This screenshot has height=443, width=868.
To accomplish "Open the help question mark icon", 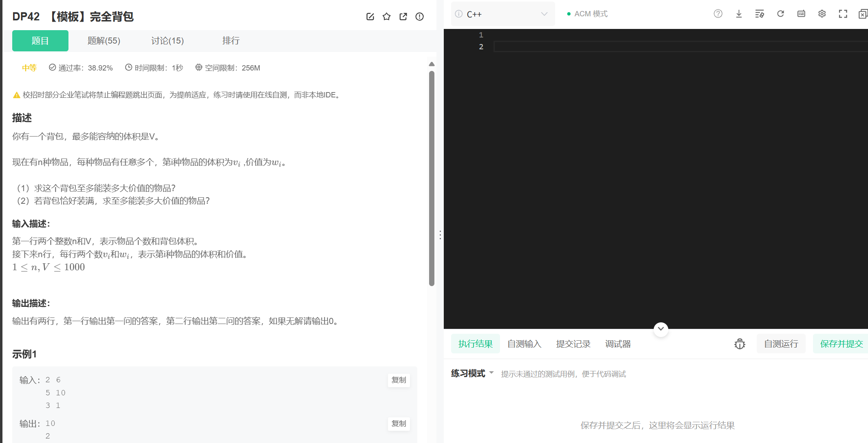I will 718,14.
